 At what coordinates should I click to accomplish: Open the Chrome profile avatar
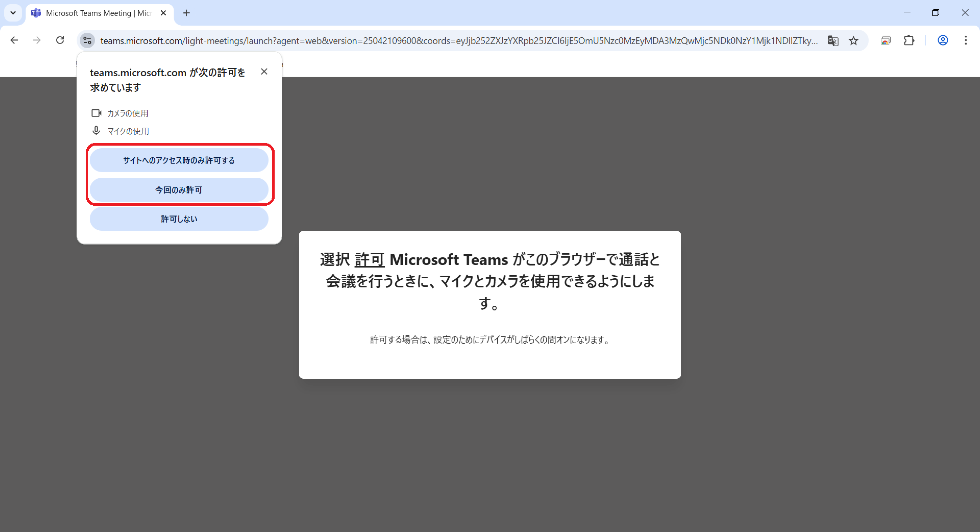click(943, 40)
